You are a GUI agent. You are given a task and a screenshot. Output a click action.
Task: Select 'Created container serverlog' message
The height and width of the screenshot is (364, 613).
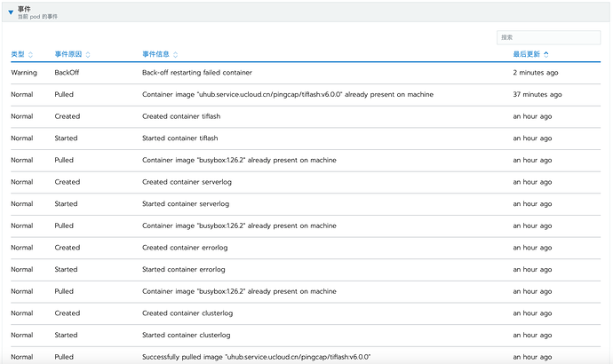click(187, 182)
